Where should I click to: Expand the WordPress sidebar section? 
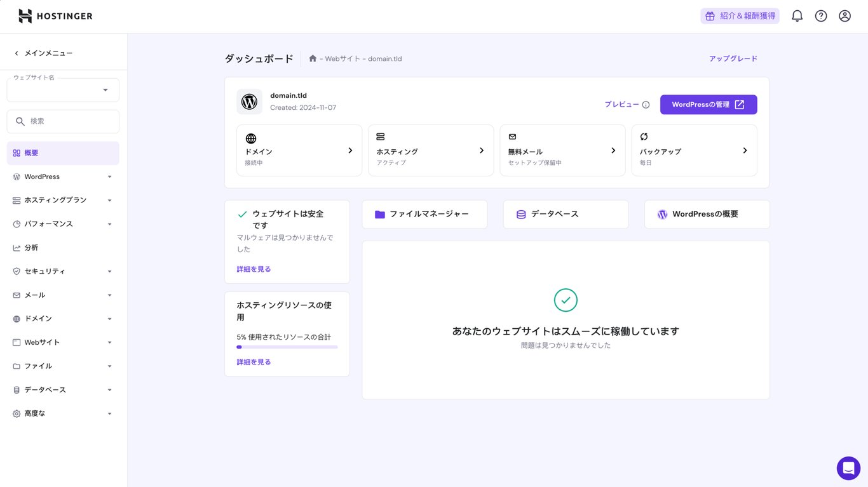pos(62,176)
